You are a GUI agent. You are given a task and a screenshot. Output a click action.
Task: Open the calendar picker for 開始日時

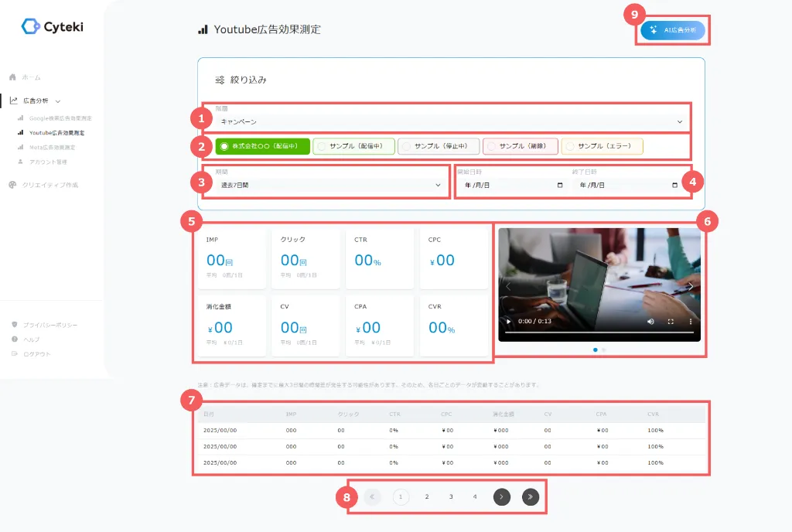click(560, 186)
